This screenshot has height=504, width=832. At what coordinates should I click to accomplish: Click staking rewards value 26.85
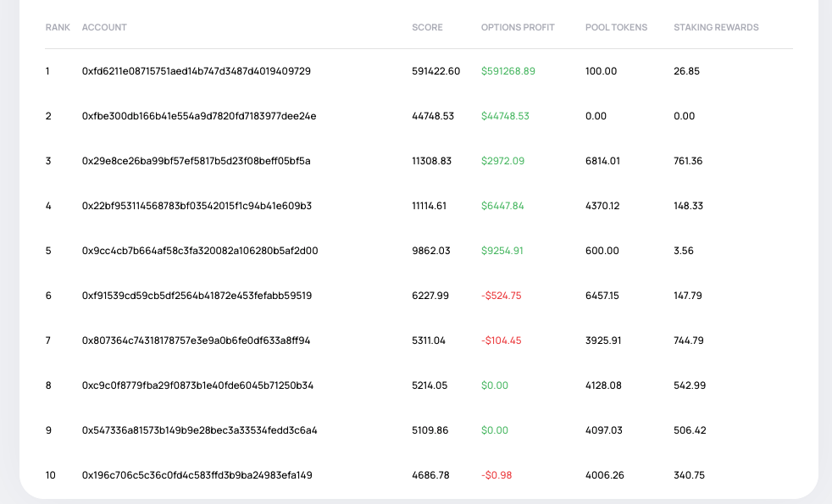click(x=686, y=71)
